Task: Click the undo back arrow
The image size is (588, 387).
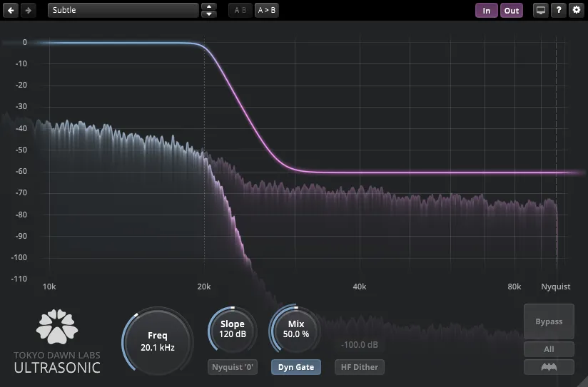Action: tap(11, 10)
